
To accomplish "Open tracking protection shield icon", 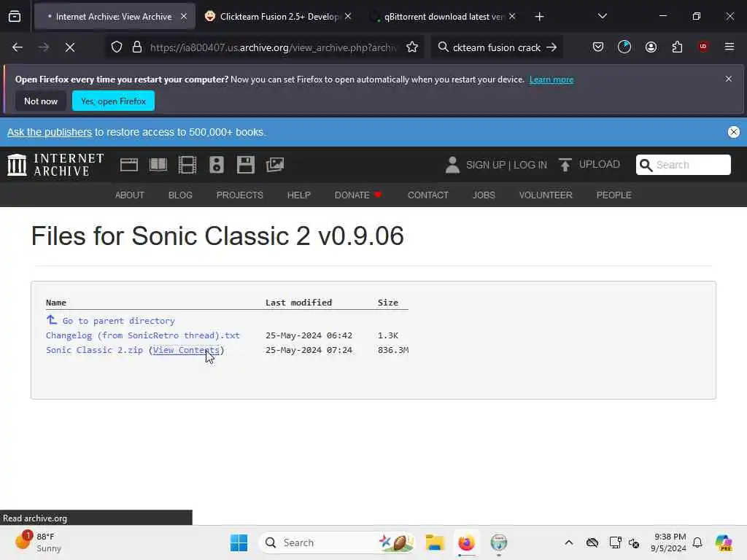I will pyautogui.click(x=117, y=47).
